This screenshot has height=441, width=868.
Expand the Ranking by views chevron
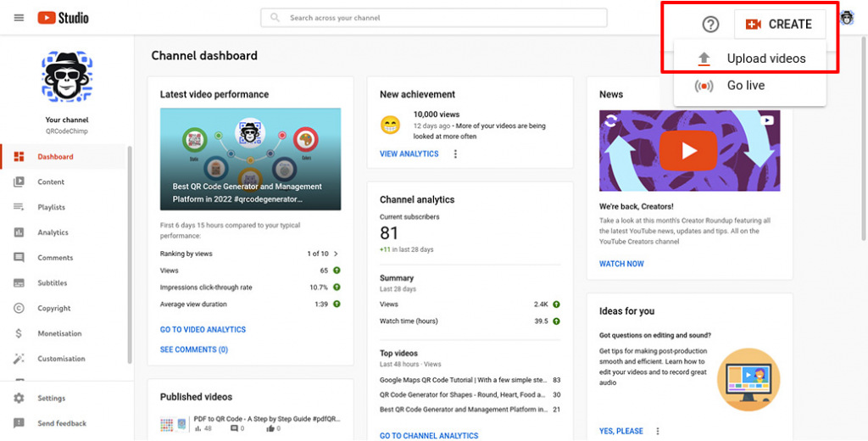tap(336, 254)
